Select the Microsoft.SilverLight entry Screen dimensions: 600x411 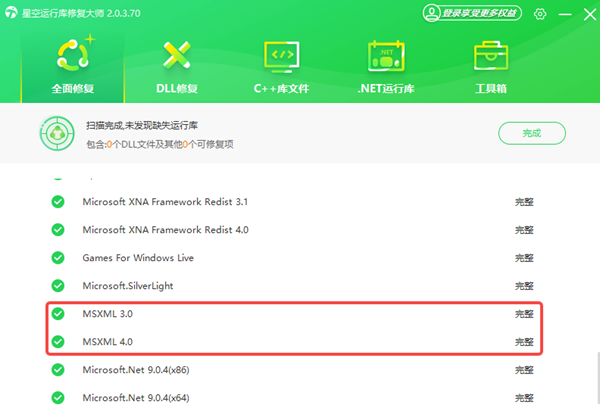tap(128, 286)
